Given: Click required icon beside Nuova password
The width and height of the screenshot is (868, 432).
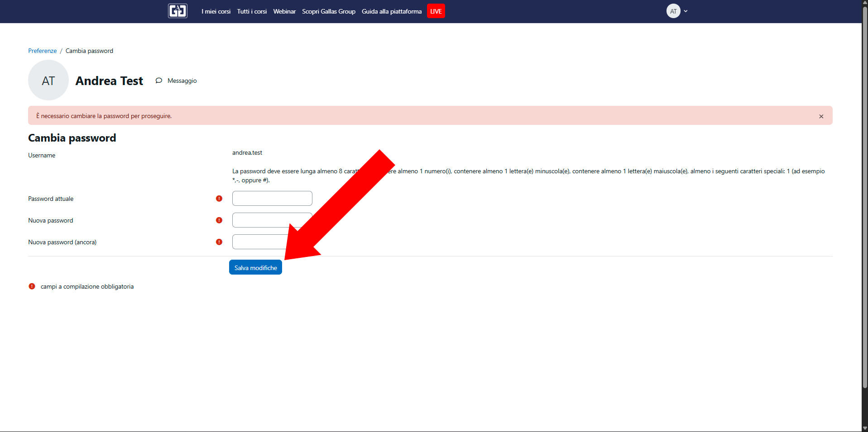Looking at the screenshot, I should click(x=219, y=220).
